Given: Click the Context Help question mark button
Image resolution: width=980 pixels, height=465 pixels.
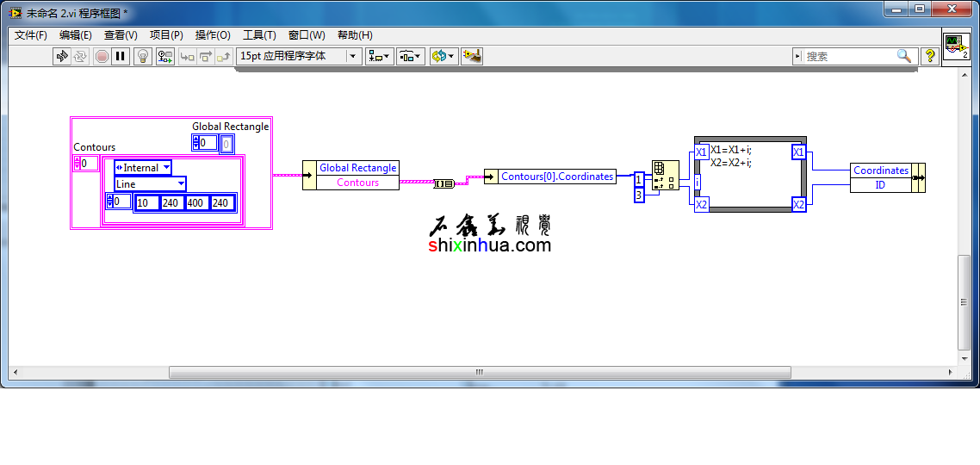Looking at the screenshot, I should coord(930,56).
